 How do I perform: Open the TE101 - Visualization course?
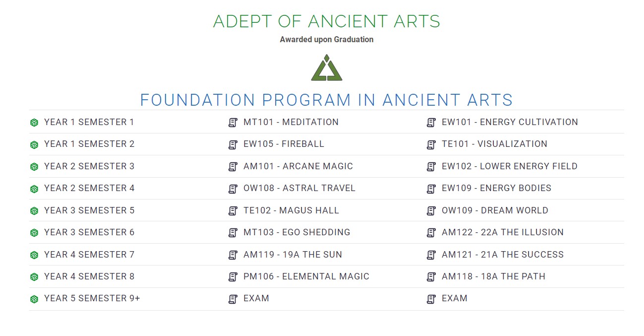point(494,144)
